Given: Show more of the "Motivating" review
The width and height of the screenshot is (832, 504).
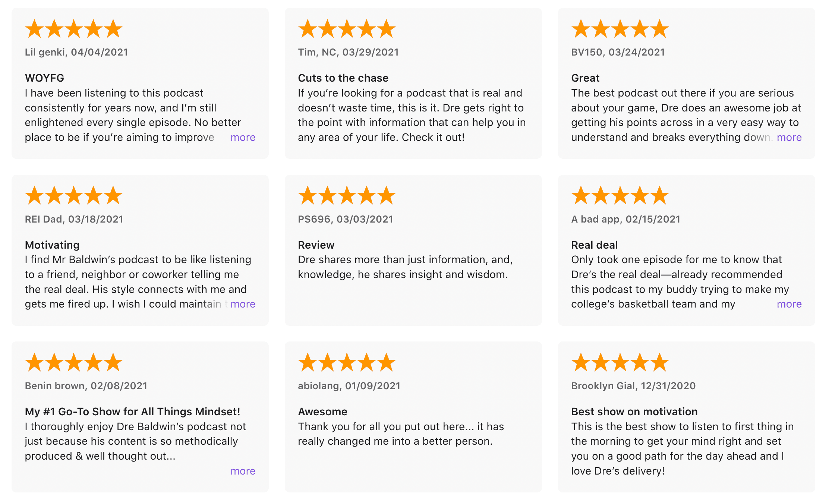Looking at the screenshot, I should pyautogui.click(x=243, y=304).
